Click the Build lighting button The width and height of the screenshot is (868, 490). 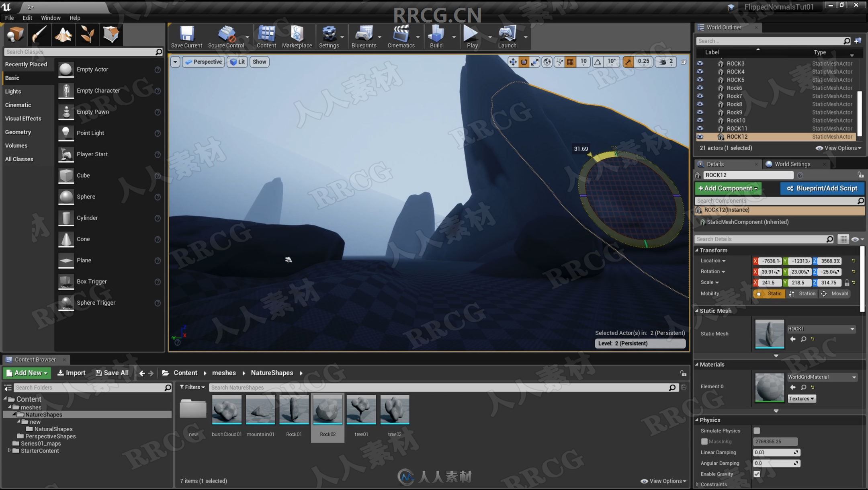pyautogui.click(x=435, y=36)
